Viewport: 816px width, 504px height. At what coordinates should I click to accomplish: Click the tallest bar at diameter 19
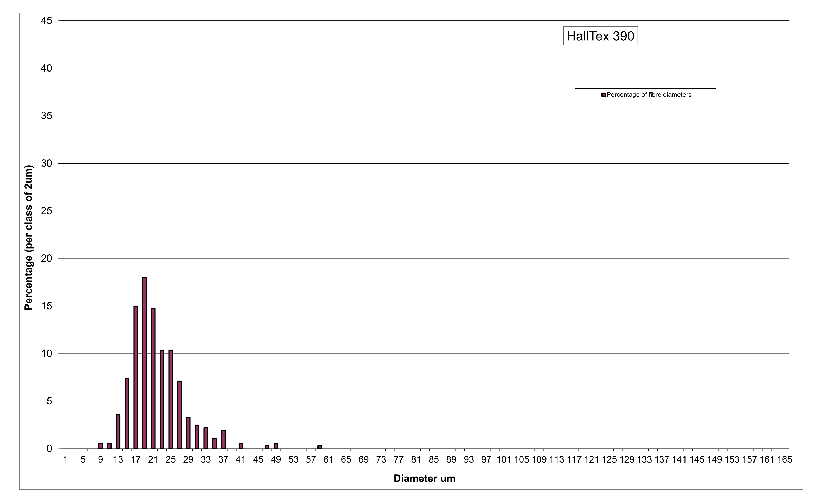(144, 363)
